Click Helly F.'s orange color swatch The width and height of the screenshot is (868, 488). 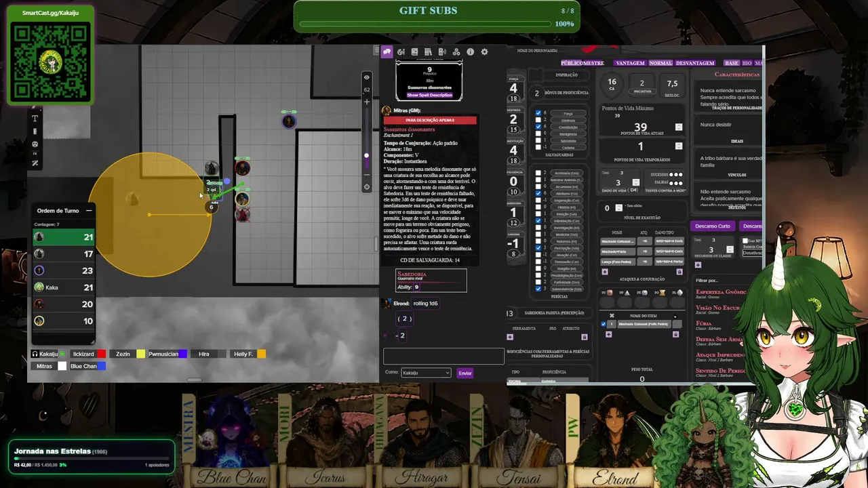pos(262,354)
